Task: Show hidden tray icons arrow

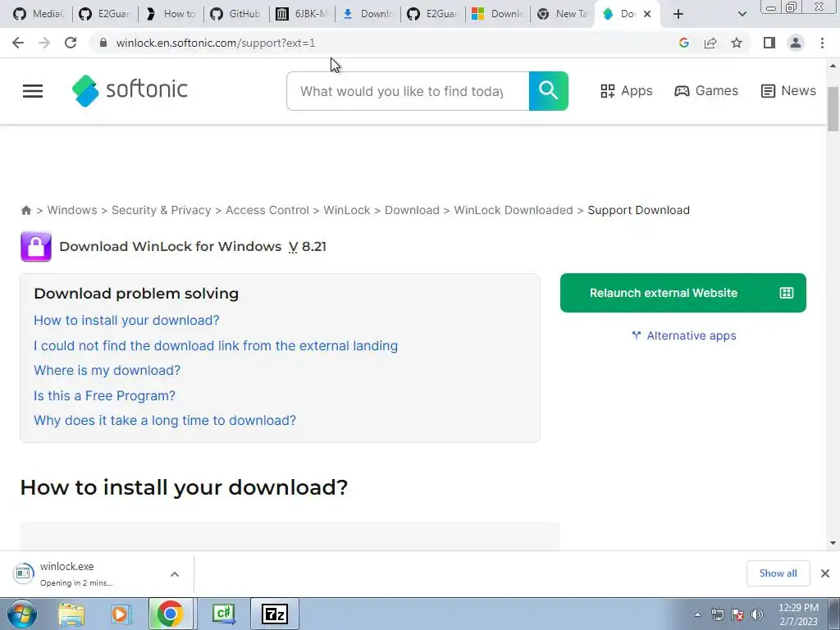Action: [x=697, y=614]
